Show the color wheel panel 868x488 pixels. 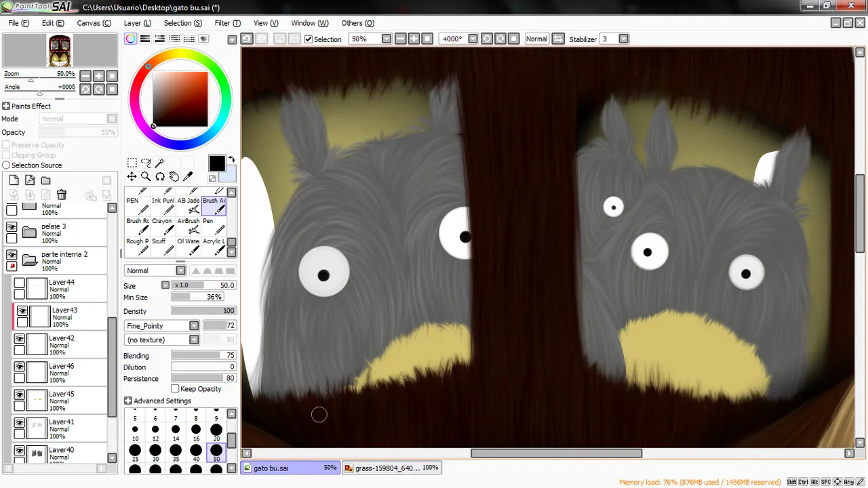click(x=130, y=39)
